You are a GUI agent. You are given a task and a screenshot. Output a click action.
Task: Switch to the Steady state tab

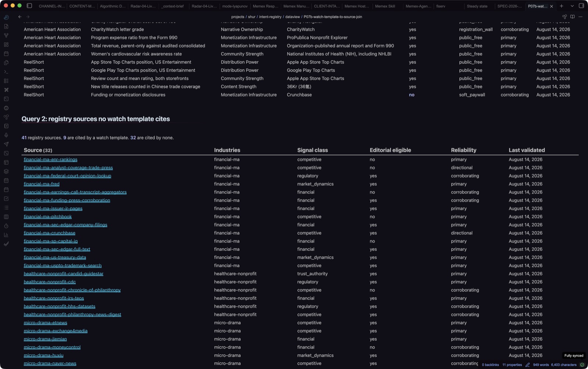477,6
